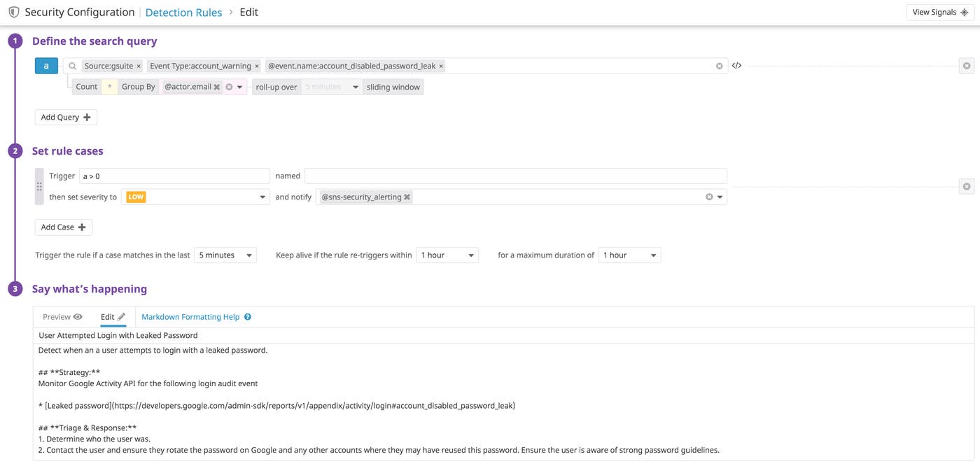Remove the Source:gsuite filter tag
Screen dimensions: 980x466
tap(137, 65)
